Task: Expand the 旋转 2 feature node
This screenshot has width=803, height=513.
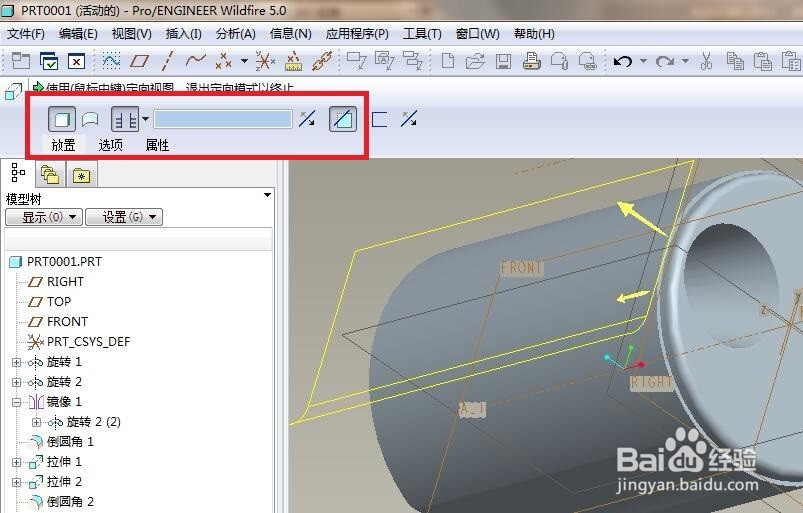Action: click(16, 382)
